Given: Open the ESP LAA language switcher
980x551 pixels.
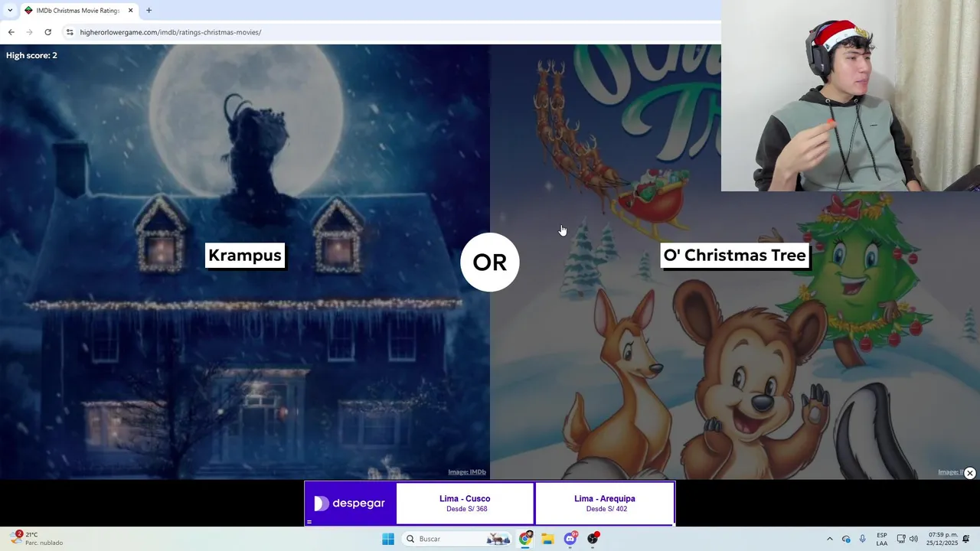Looking at the screenshot, I should 882,539.
